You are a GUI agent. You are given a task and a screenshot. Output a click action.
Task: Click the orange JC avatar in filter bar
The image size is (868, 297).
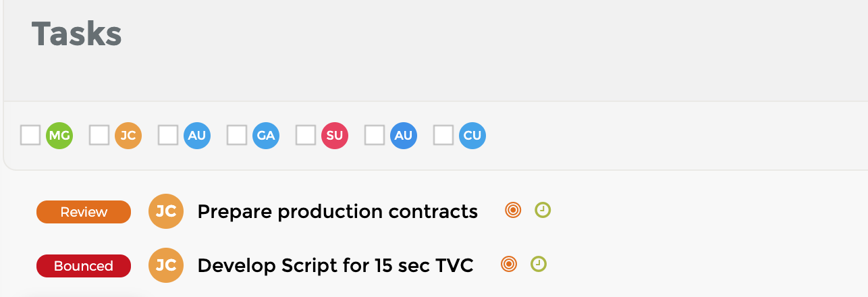tap(128, 136)
